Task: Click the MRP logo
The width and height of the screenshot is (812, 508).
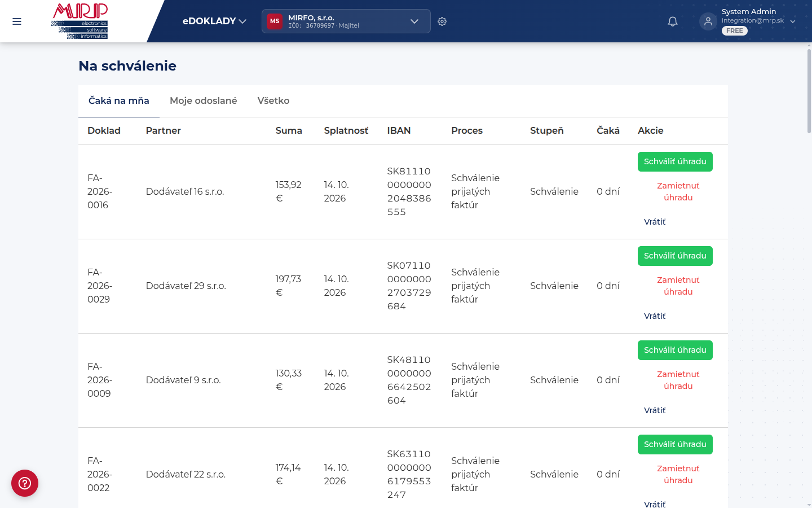Action: pos(80,21)
